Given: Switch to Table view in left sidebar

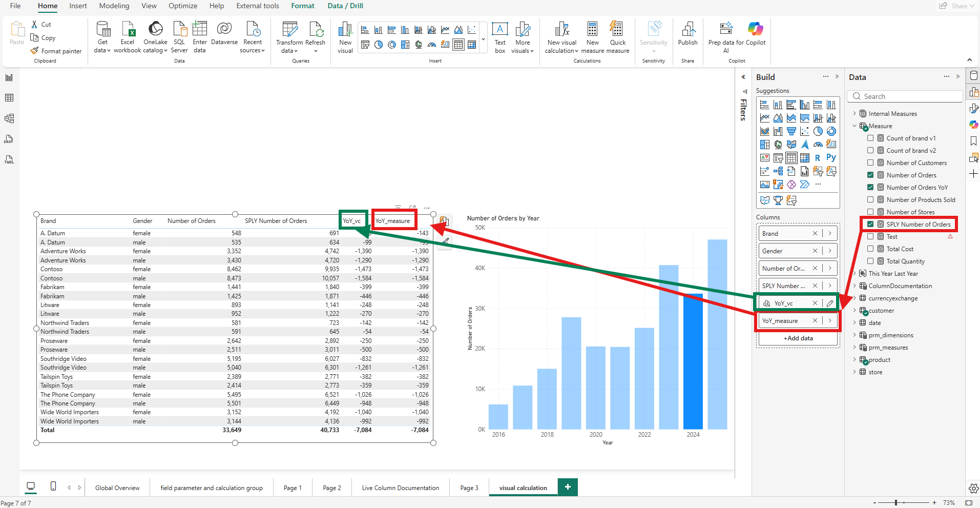Looking at the screenshot, I should [9, 98].
